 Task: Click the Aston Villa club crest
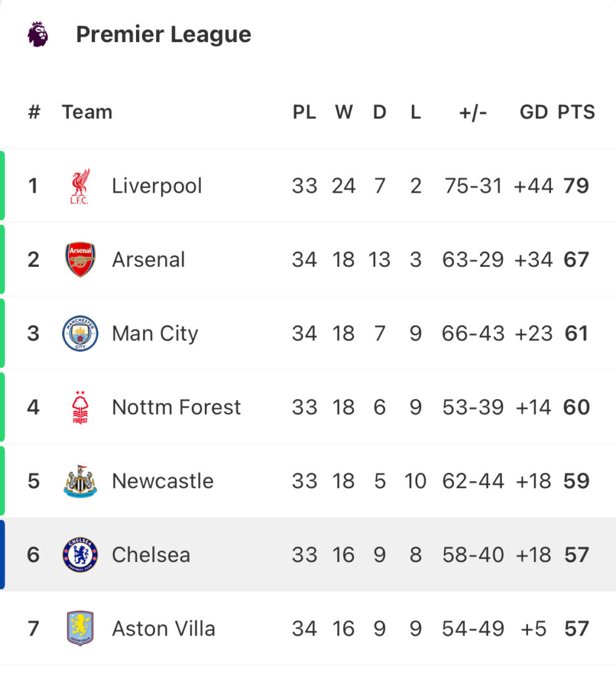click(x=80, y=628)
